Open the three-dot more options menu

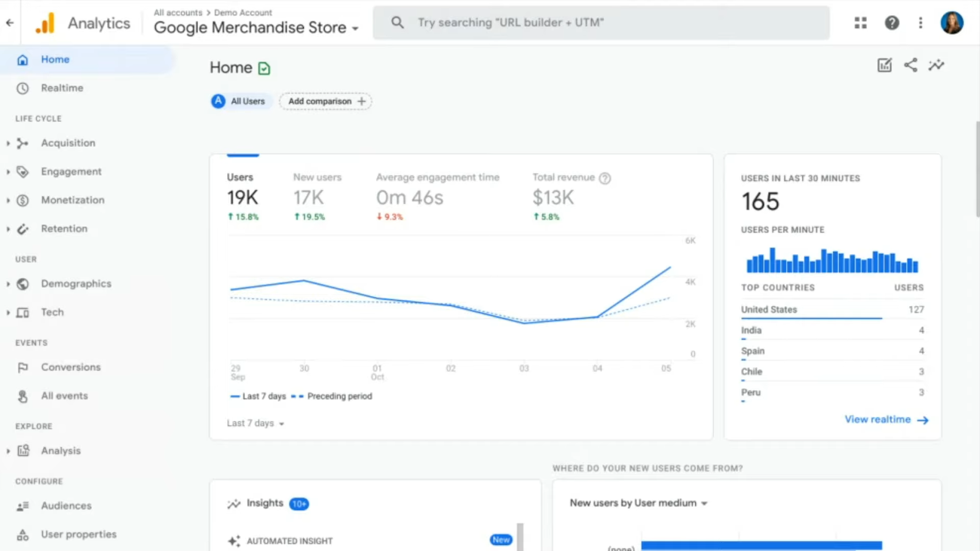[x=921, y=23]
